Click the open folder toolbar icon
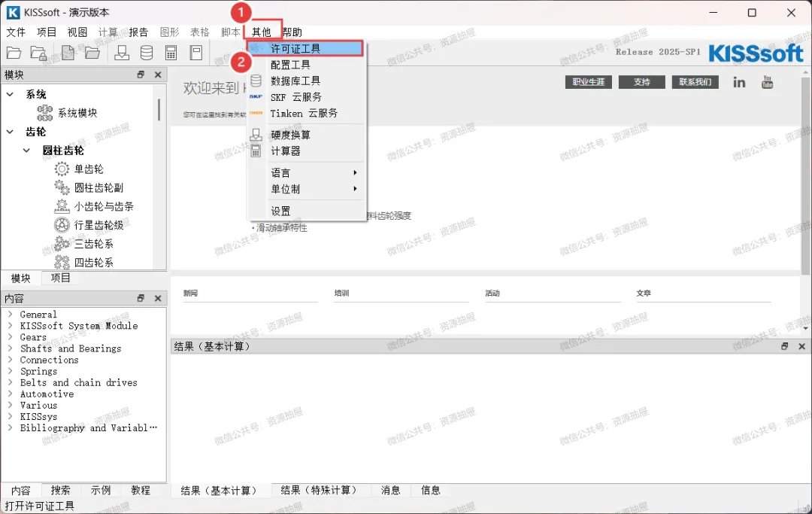812x514 pixels. coord(14,53)
